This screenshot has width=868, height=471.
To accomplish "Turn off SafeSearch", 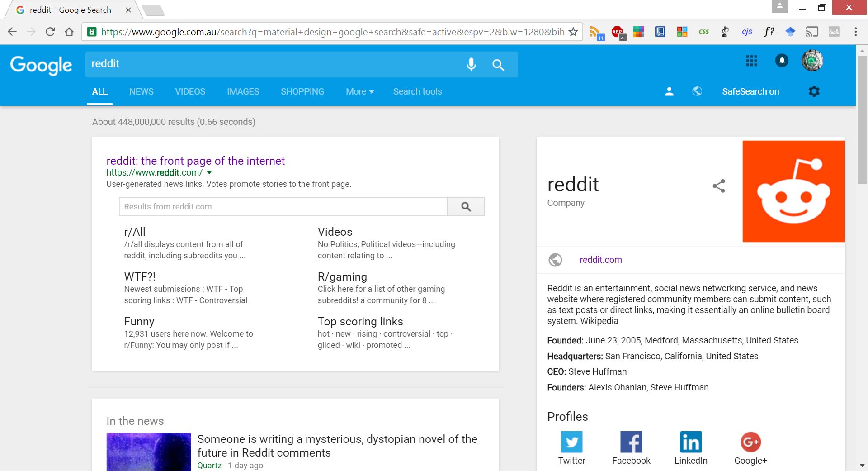I will [751, 91].
